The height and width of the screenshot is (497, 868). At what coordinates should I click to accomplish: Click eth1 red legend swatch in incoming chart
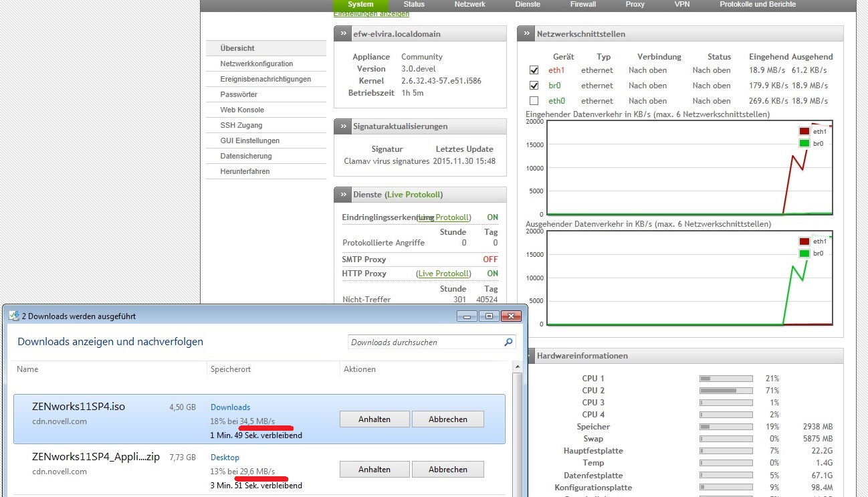point(803,132)
